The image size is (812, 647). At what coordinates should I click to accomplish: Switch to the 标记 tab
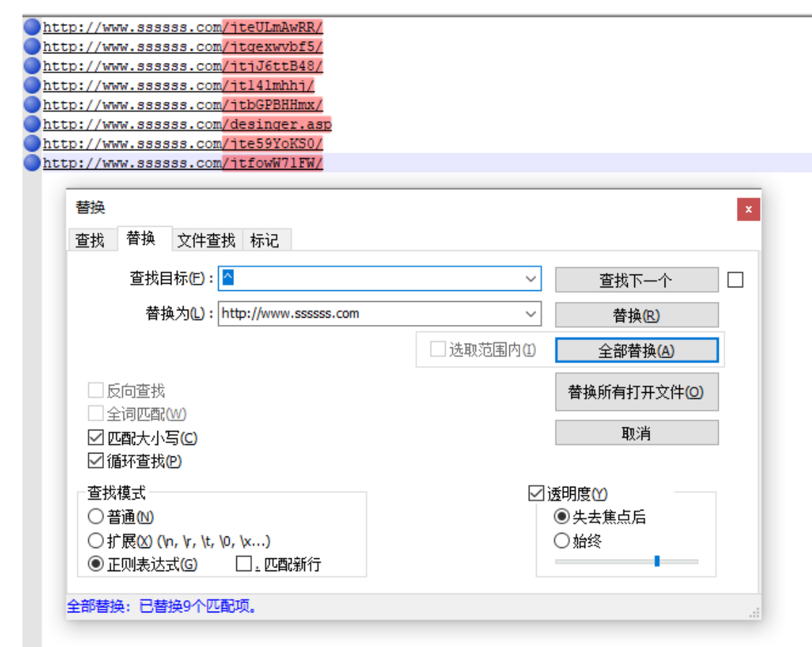point(266,240)
